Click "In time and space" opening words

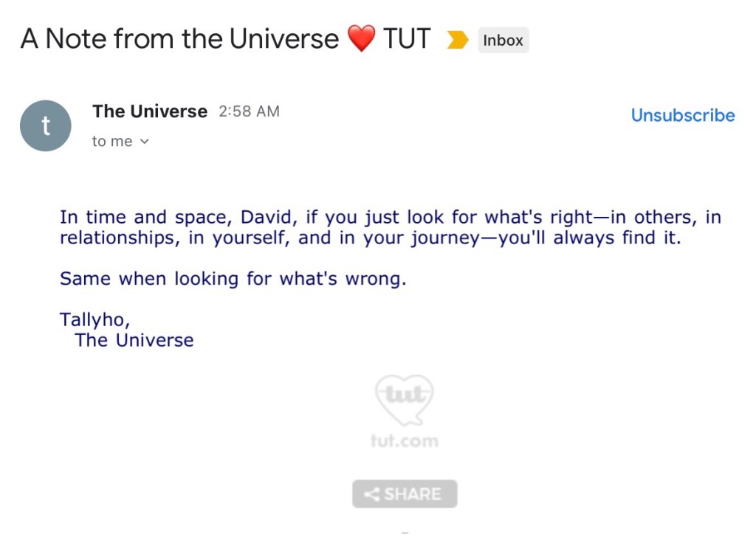pyautogui.click(x=130, y=218)
